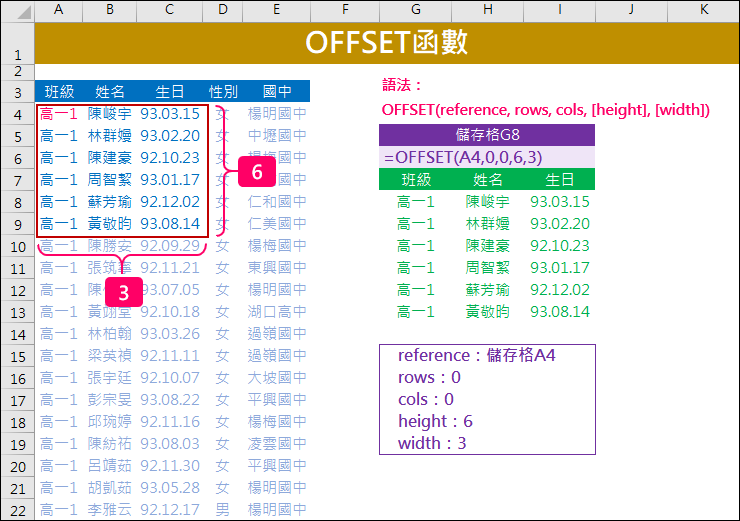This screenshot has width=740, height=521.
Task: Click the rows：0 line
Action: (x=429, y=378)
